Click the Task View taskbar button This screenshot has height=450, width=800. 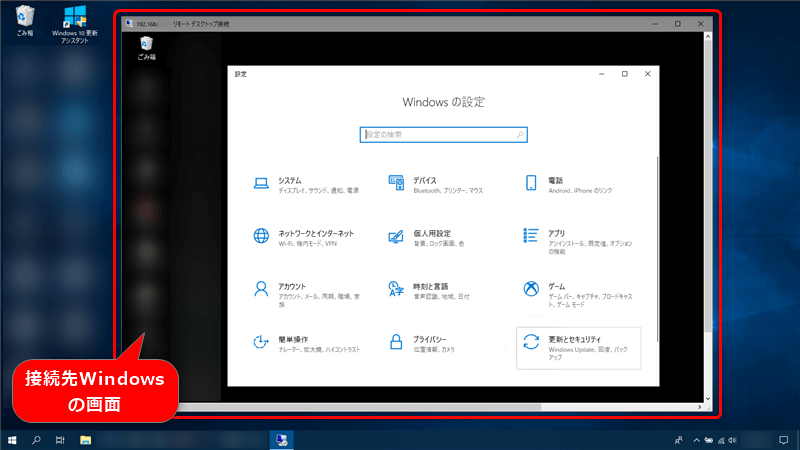pyautogui.click(x=60, y=440)
